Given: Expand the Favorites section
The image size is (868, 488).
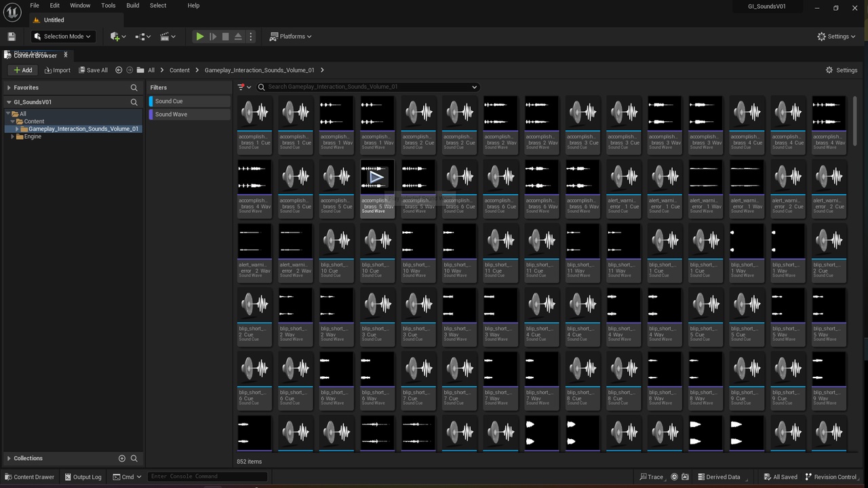Looking at the screenshot, I should click(x=9, y=87).
